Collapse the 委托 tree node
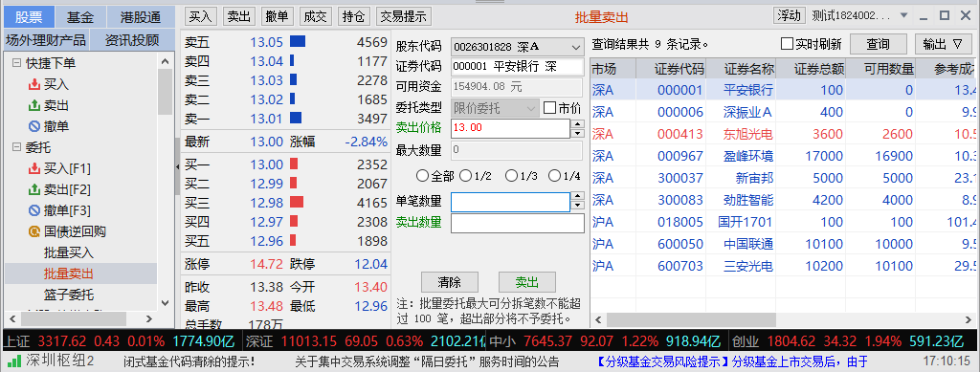This screenshot has height=372, width=980. tap(16, 148)
